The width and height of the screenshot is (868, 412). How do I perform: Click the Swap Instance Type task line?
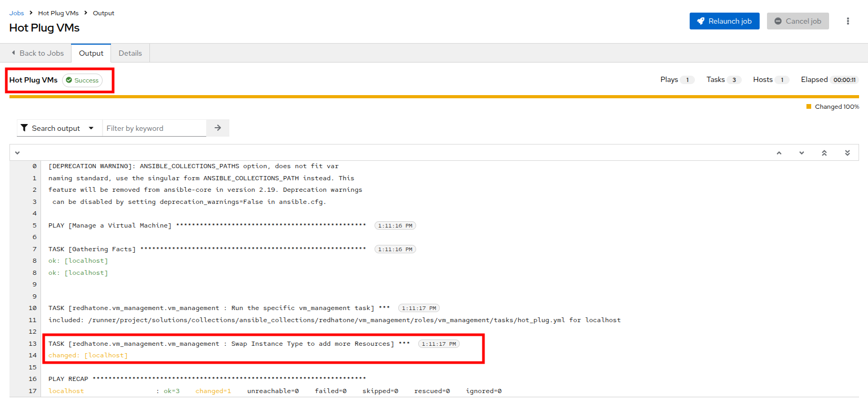[221, 344]
